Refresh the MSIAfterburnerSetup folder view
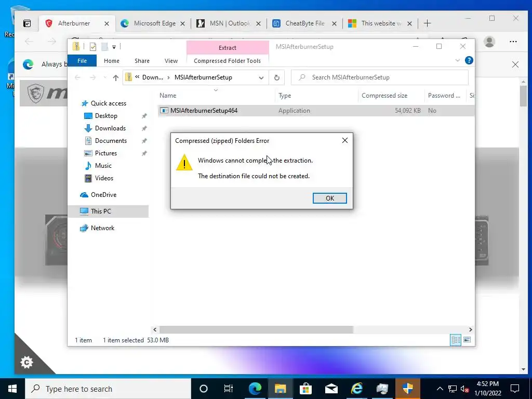This screenshot has height=399, width=532. click(x=277, y=78)
